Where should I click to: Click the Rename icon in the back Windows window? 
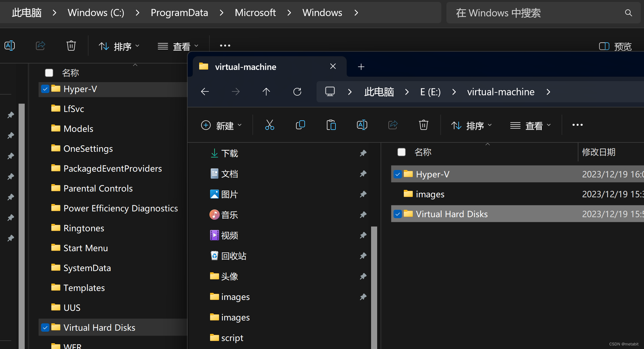coord(10,46)
